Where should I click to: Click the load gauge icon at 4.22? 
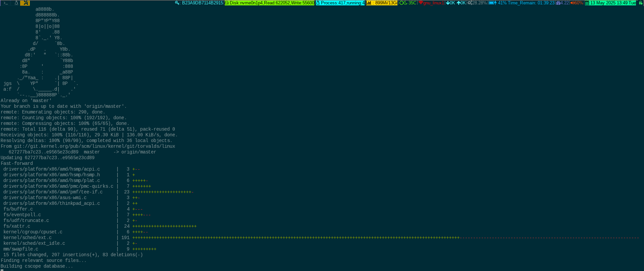coord(558,3)
